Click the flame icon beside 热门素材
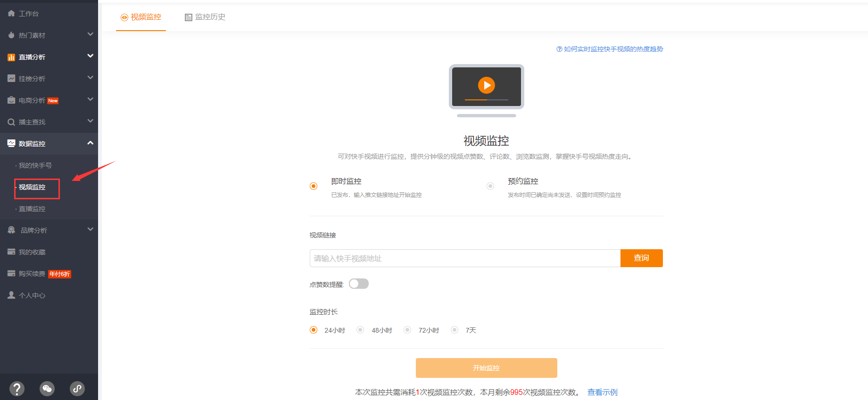The image size is (868, 400). [11, 35]
